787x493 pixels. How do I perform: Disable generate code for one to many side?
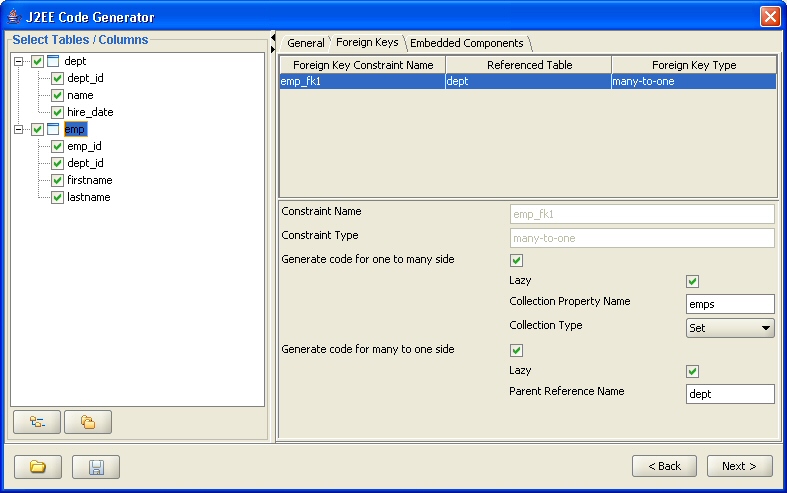click(x=516, y=260)
